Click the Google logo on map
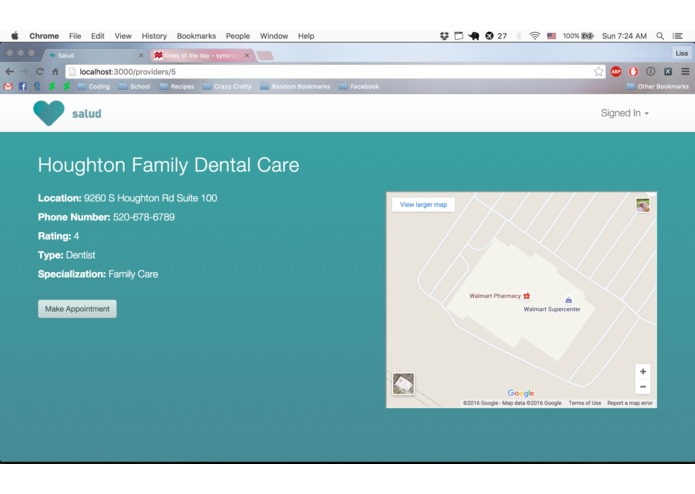The width and height of the screenshot is (695, 494). [521, 393]
